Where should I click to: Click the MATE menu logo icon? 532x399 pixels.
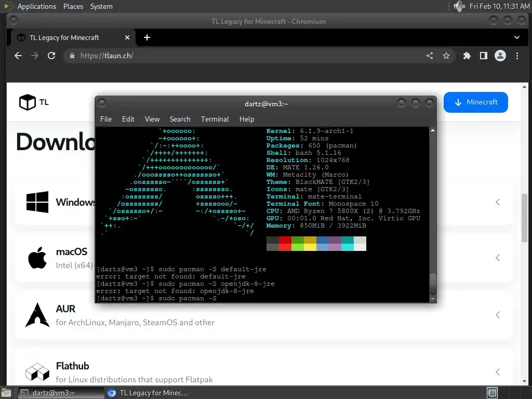point(8,6)
